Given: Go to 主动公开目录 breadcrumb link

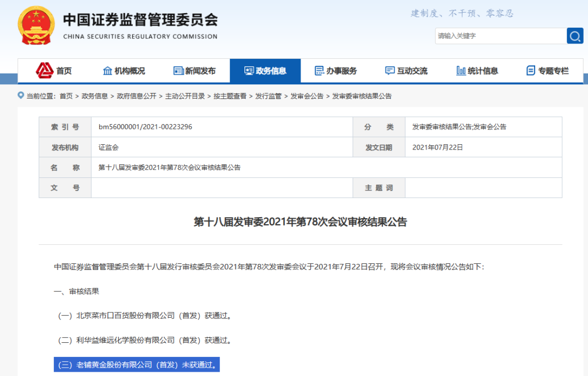Looking at the screenshot, I should tap(185, 96).
